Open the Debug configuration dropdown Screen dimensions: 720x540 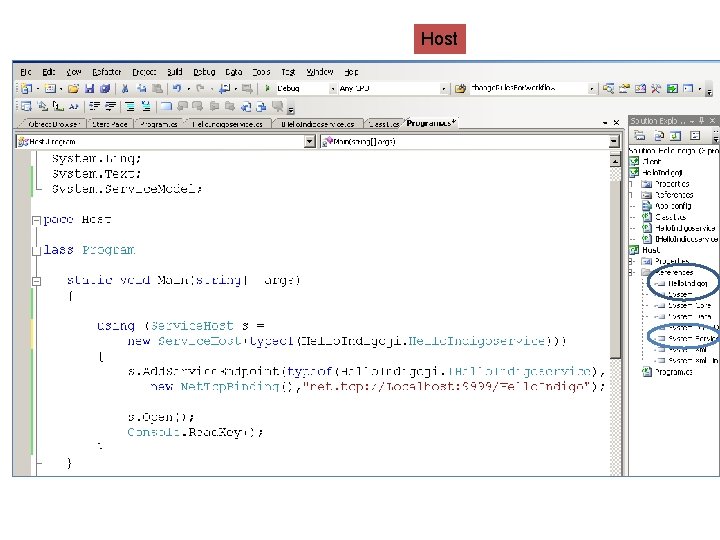(x=333, y=89)
